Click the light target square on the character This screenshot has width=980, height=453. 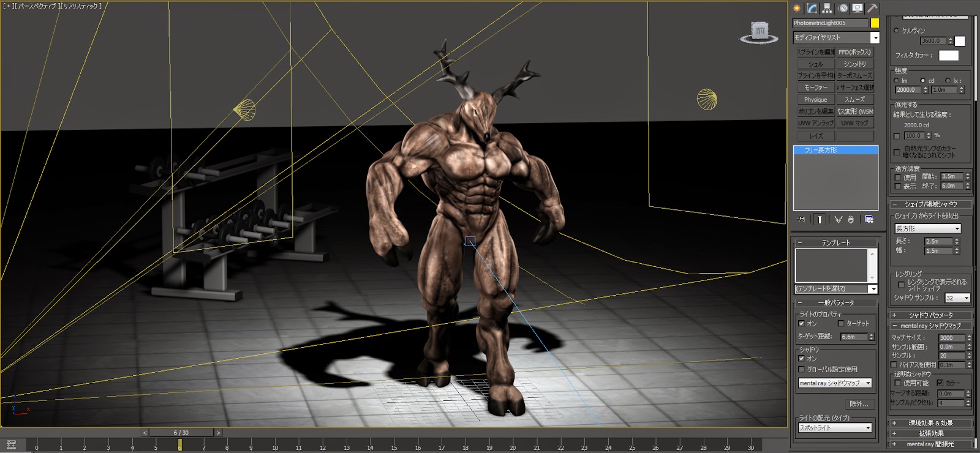pos(470,241)
